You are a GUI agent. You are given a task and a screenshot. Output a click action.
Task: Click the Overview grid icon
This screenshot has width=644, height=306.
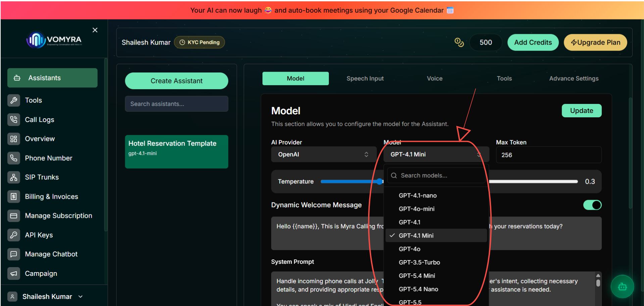click(14, 139)
